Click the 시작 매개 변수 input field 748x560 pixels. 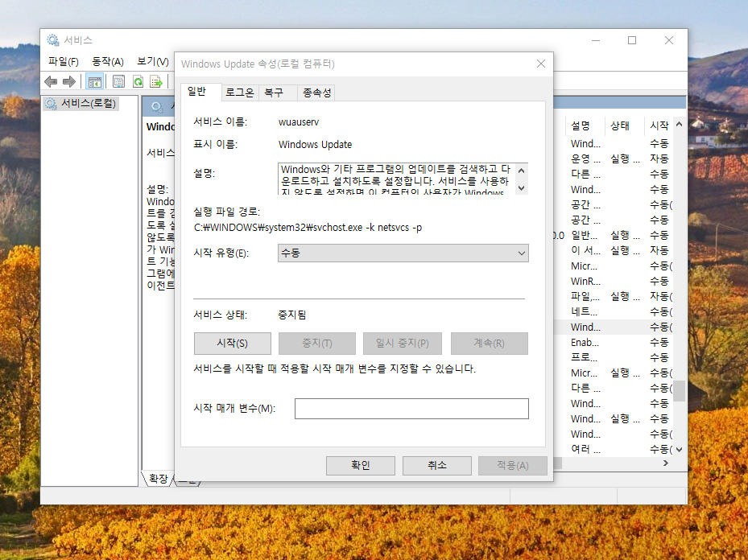tap(411, 409)
